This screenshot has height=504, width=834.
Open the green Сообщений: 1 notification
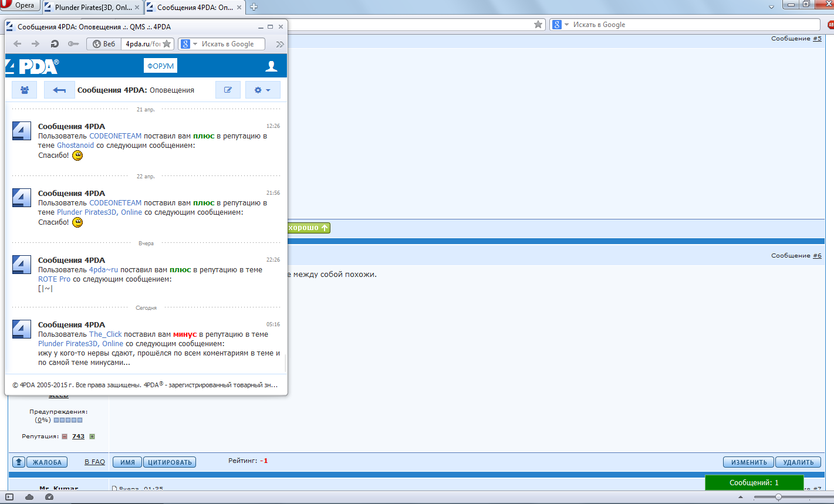pos(754,483)
